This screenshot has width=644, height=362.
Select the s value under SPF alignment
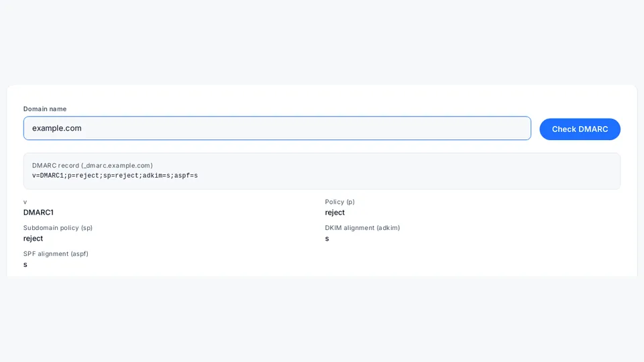click(x=25, y=265)
